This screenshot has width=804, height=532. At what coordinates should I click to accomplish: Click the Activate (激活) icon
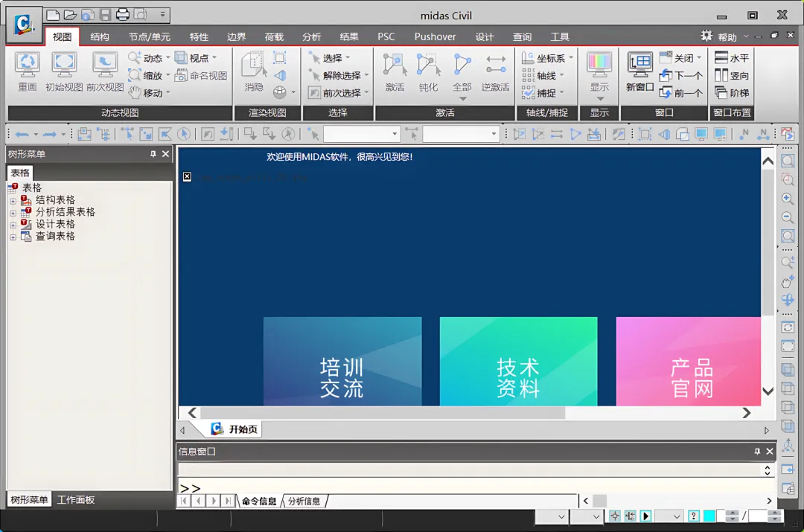tap(395, 71)
